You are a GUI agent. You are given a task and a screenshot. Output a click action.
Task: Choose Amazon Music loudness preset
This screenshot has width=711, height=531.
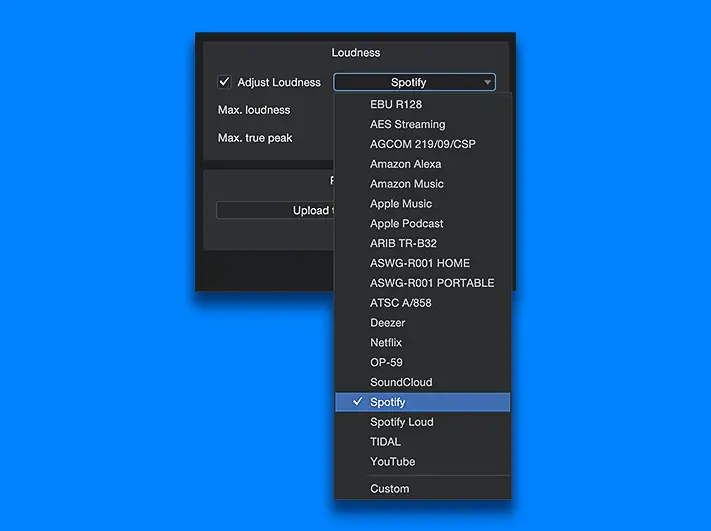click(x=406, y=184)
